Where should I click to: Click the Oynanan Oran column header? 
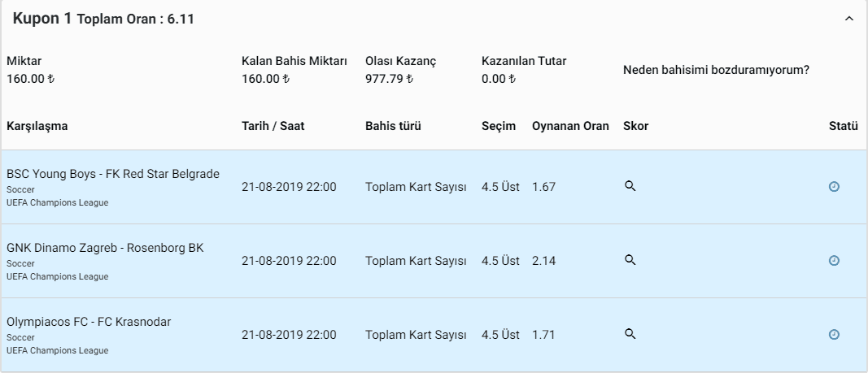570,126
